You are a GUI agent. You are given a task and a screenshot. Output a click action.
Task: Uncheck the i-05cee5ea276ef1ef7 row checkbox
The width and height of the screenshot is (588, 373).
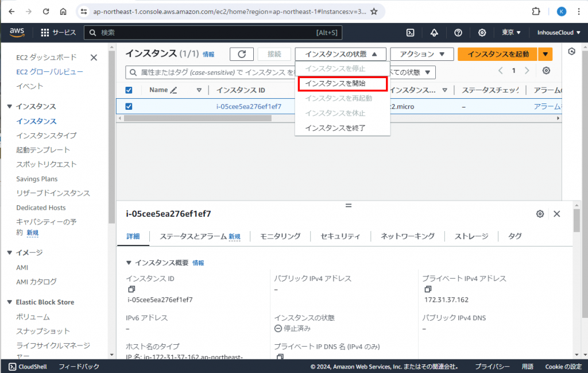tap(129, 106)
